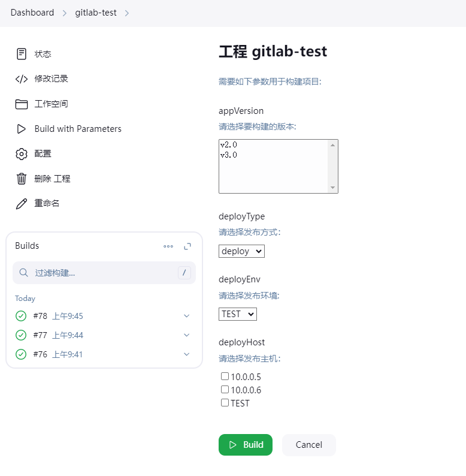This screenshot has width=466, height=476.
Task: Open the deployEnv dropdown showing TEST
Action: (238, 314)
